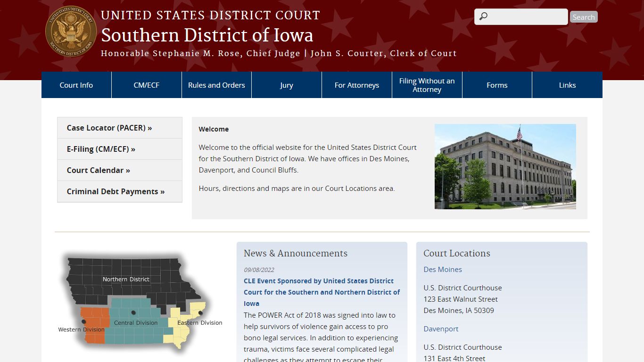Go to E-Filing (CM/ECF)
Viewport: 644px width, 362px height.
[x=120, y=149]
